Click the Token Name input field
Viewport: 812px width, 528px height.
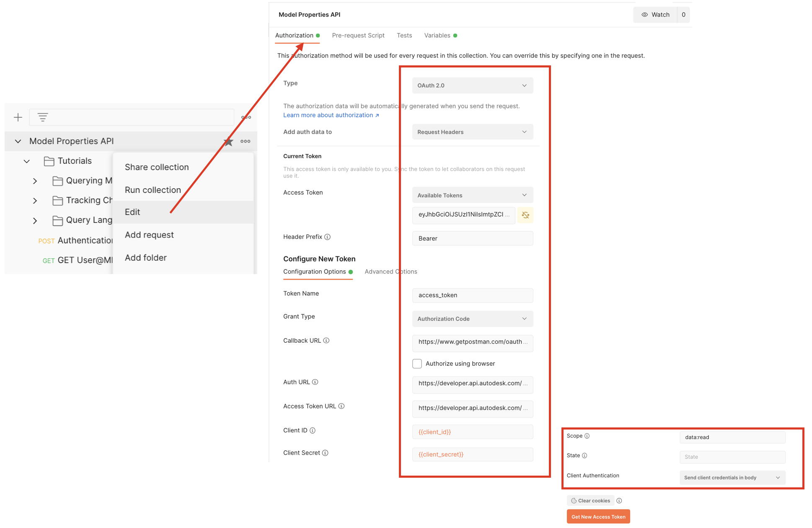tap(472, 295)
